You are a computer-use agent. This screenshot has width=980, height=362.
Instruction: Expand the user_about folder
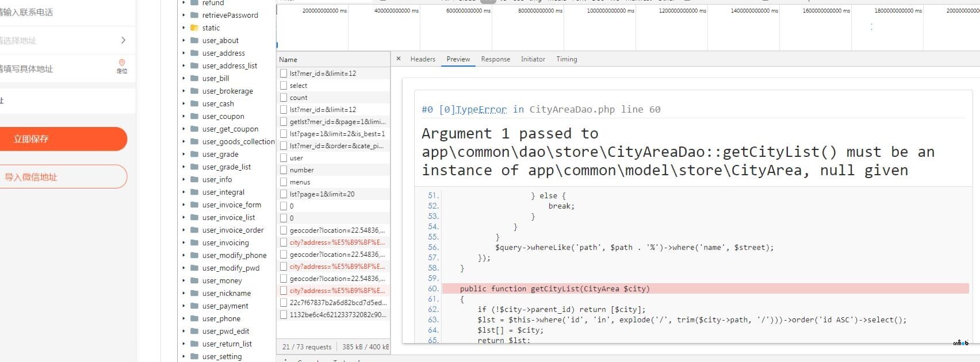[x=183, y=40]
